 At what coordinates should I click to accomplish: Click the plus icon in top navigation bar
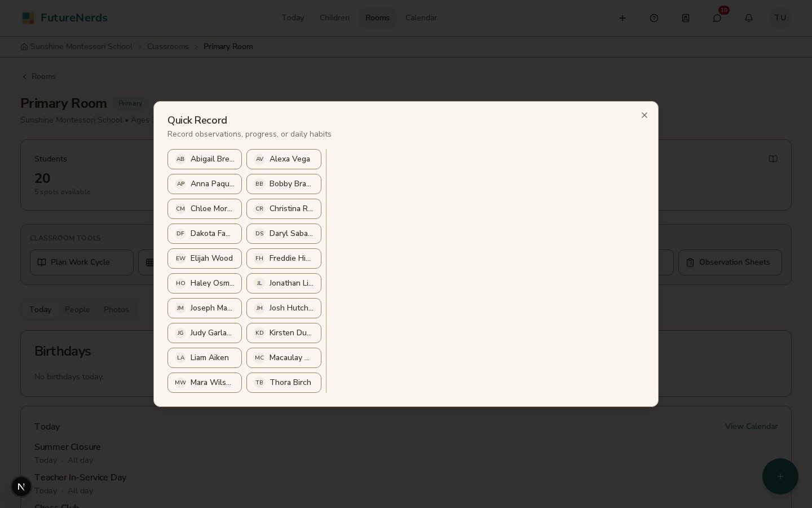(623, 18)
